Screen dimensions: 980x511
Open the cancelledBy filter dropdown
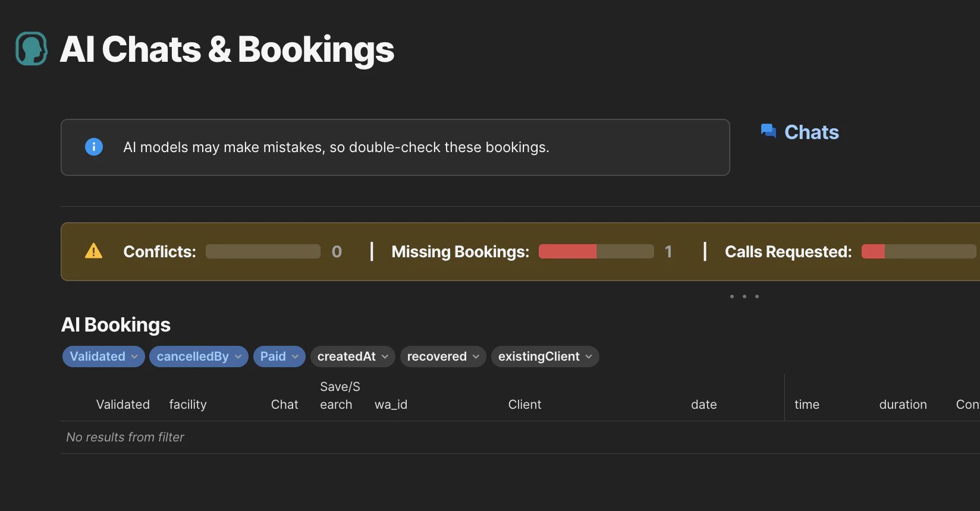pos(199,357)
